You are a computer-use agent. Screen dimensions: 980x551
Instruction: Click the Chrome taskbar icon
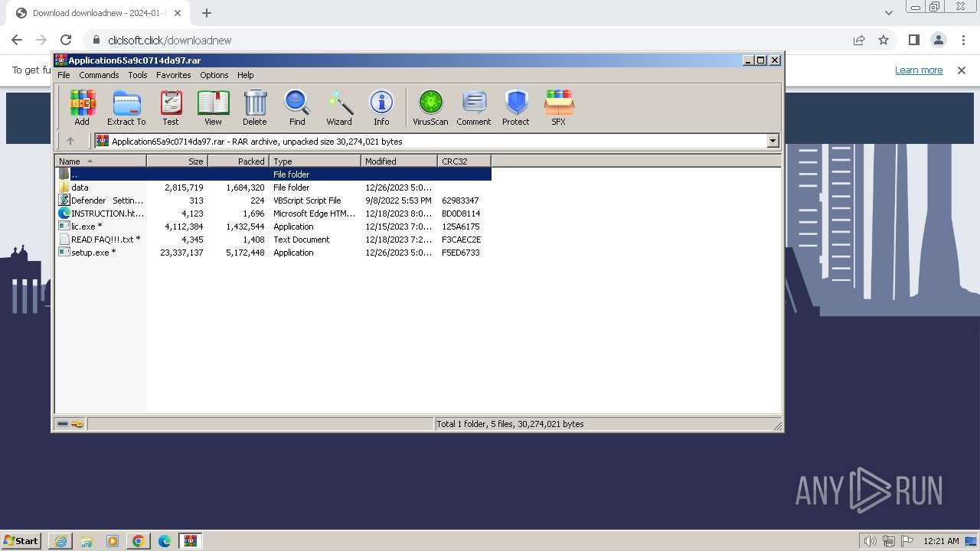point(139,540)
